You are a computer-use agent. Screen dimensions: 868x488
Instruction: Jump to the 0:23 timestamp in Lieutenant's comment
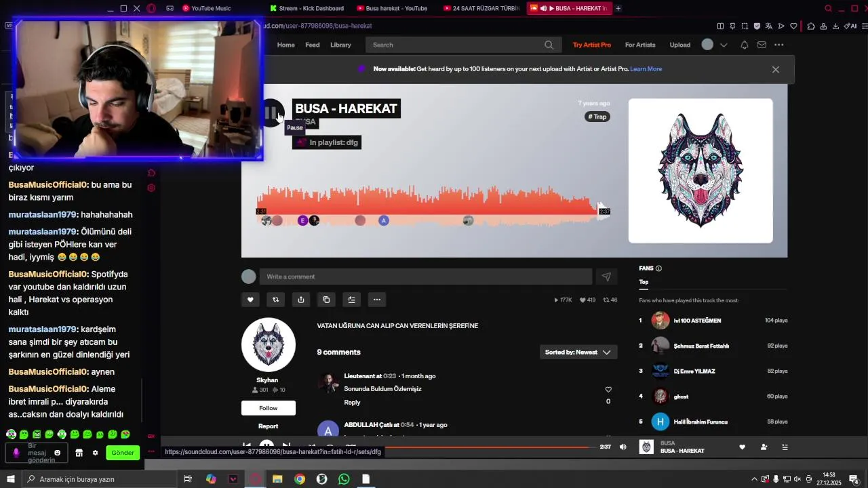pyautogui.click(x=389, y=376)
